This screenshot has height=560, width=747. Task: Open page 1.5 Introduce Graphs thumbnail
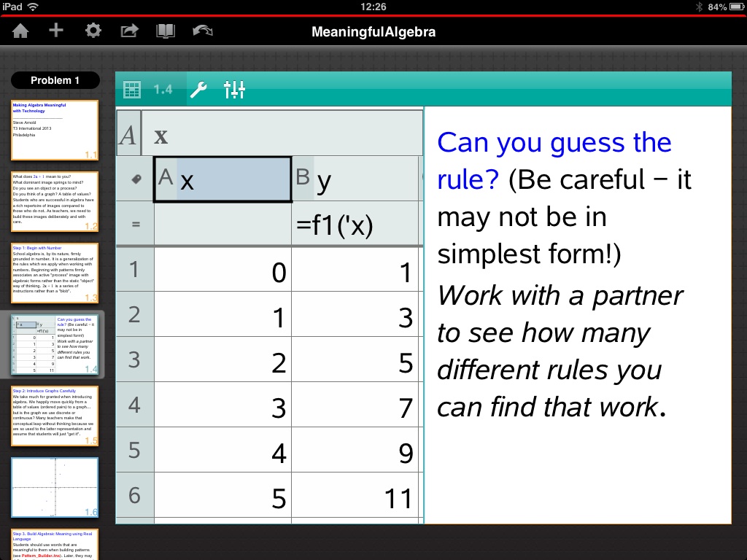55,416
